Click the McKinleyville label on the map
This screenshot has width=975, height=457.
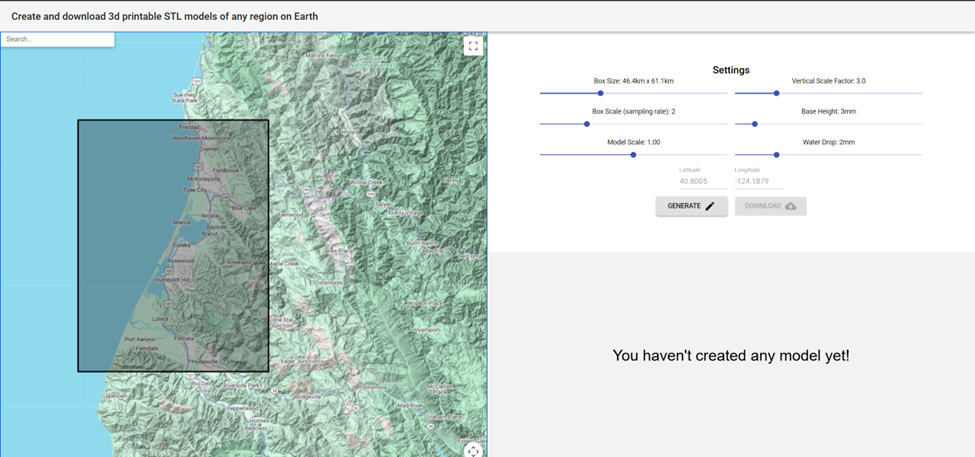coord(203,179)
